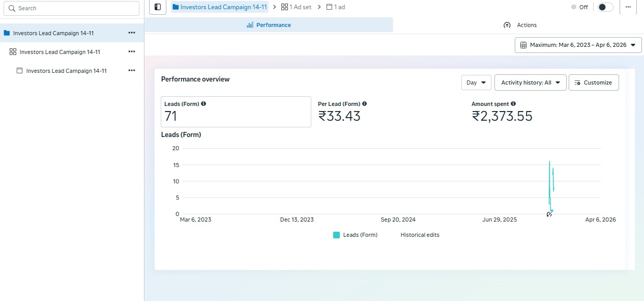Screen dimensions: 644x301
Task: Click the ad set grid icon in sidebar
Action: (x=13, y=52)
